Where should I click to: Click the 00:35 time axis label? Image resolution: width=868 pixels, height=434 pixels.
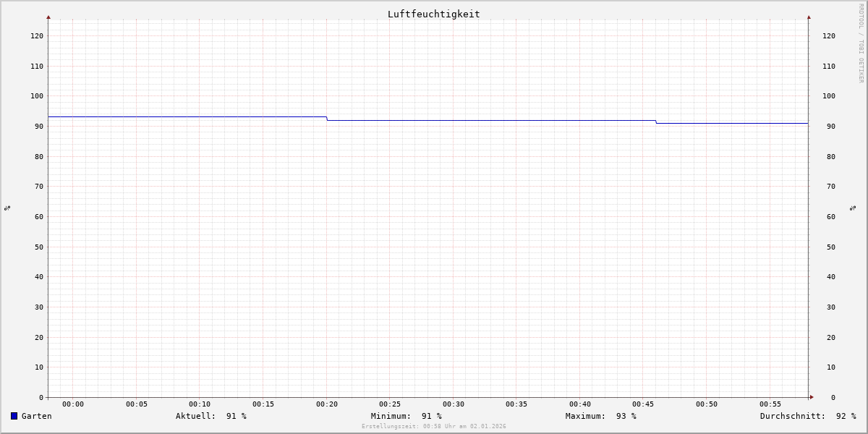coord(516,404)
